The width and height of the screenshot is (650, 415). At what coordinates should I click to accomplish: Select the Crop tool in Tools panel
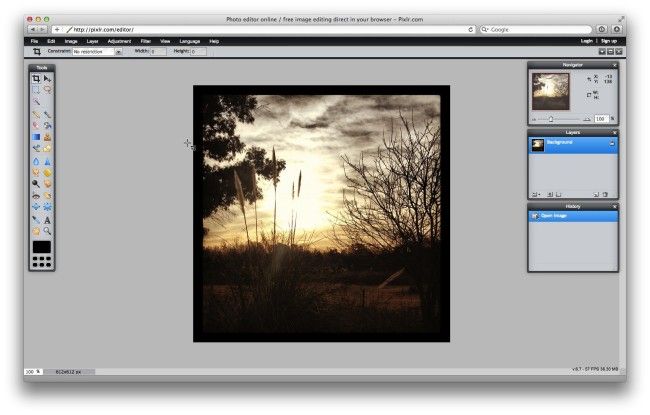[x=36, y=78]
